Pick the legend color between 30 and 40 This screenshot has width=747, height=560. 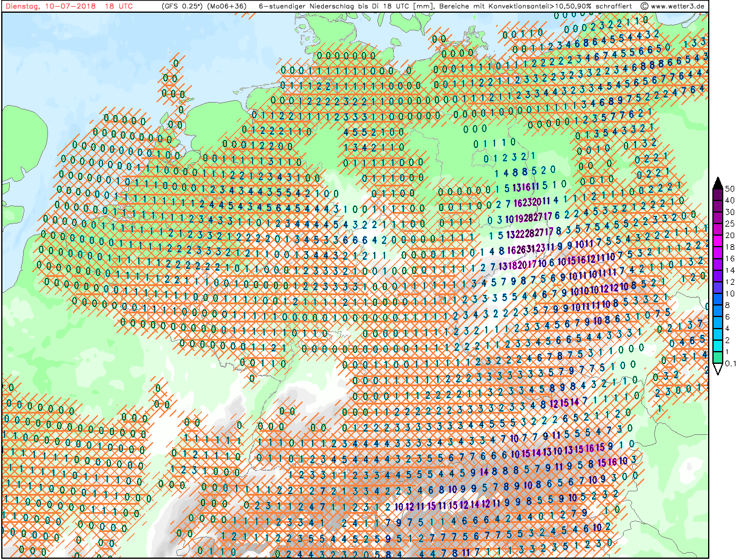pos(718,206)
